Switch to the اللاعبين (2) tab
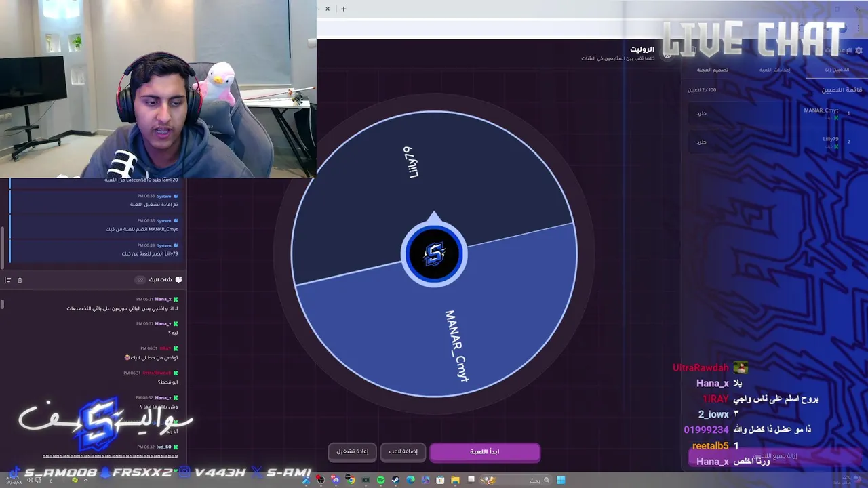 click(837, 70)
